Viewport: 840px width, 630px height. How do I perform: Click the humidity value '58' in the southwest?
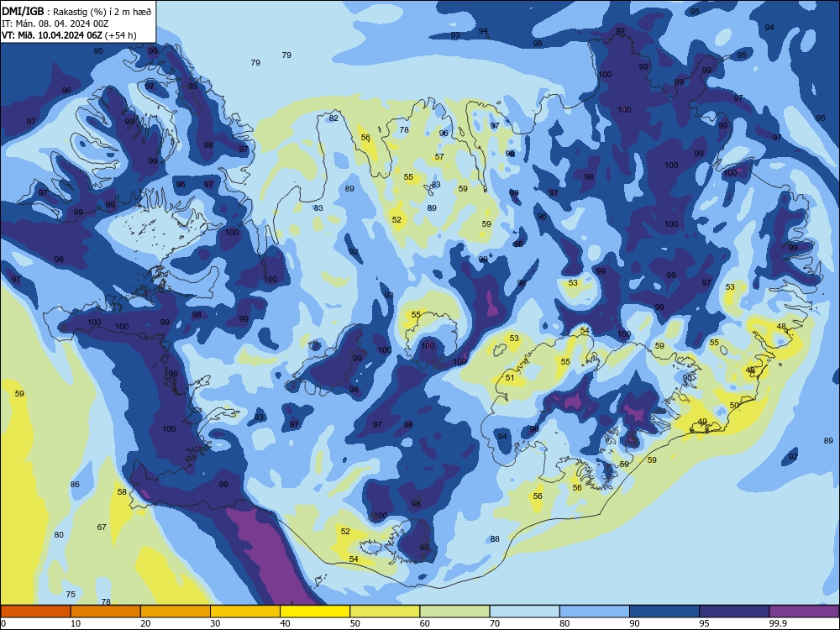[x=122, y=491]
